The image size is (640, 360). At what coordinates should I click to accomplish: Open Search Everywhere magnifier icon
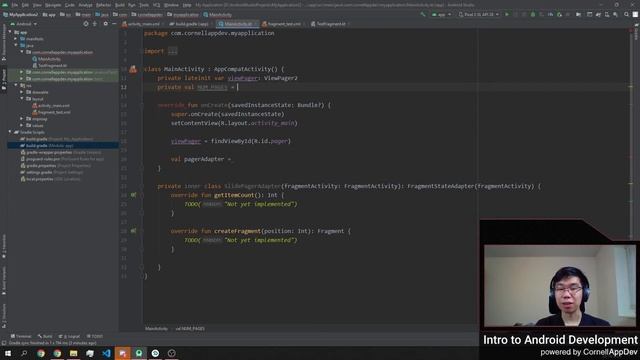[626, 15]
